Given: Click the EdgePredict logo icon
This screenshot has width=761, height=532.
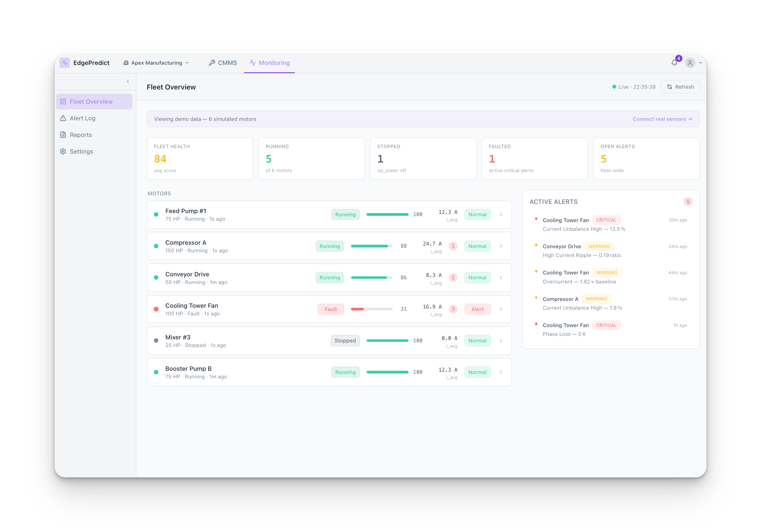Looking at the screenshot, I should [x=65, y=62].
